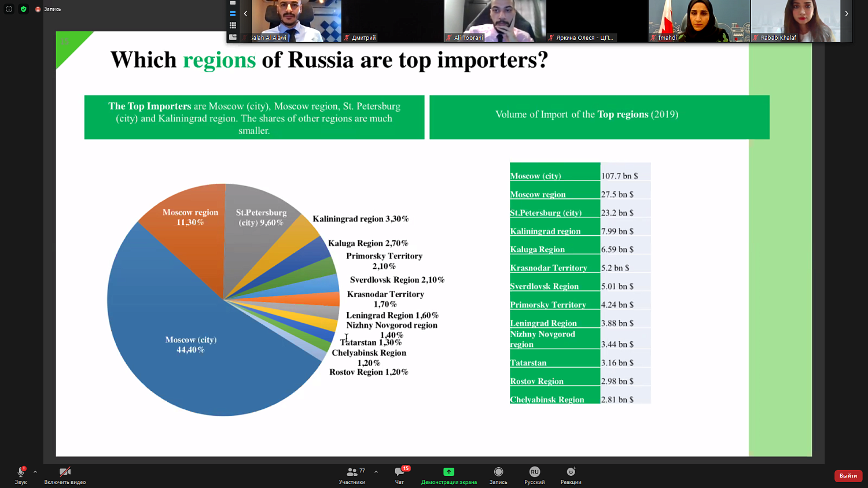Select the active speaker strip layout icon
This screenshot has width=868, height=488.
[x=233, y=13]
